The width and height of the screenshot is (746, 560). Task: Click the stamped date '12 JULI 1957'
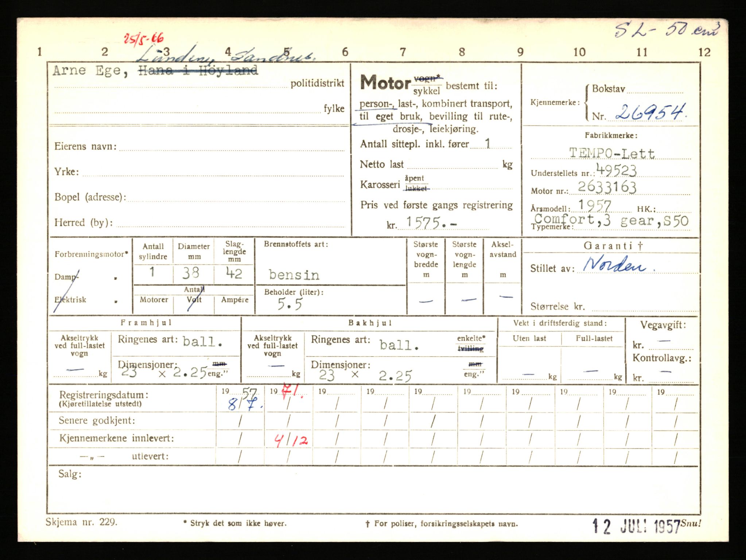point(636,526)
